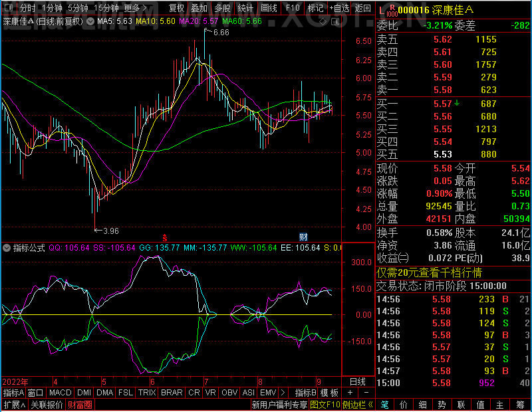
Task: Select the EMV indicator
Action: tap(268, 393)
